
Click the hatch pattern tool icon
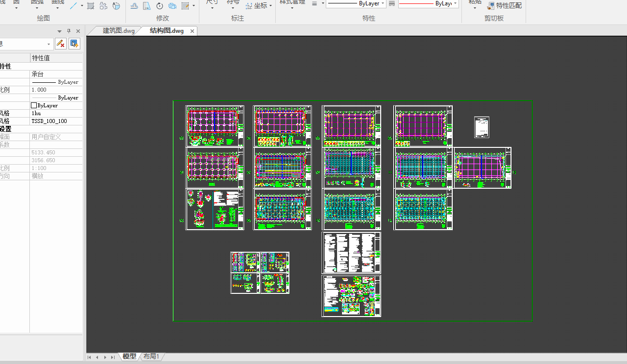coord(91,6)
